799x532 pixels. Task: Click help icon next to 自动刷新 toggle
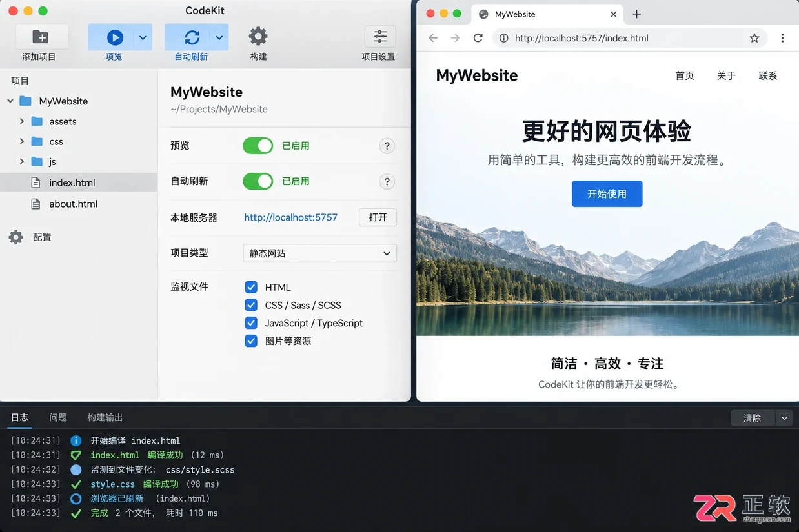[x=387, y=181]
